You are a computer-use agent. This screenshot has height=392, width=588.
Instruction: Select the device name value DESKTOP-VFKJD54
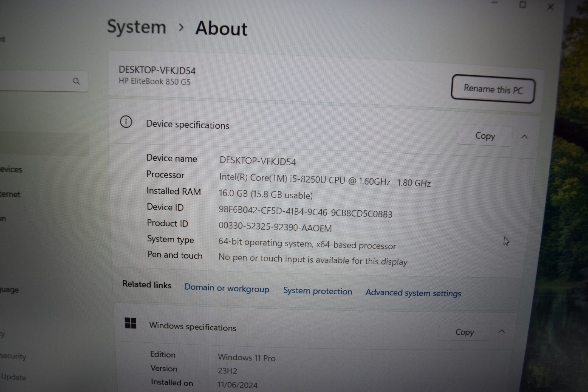click(258, 161)
